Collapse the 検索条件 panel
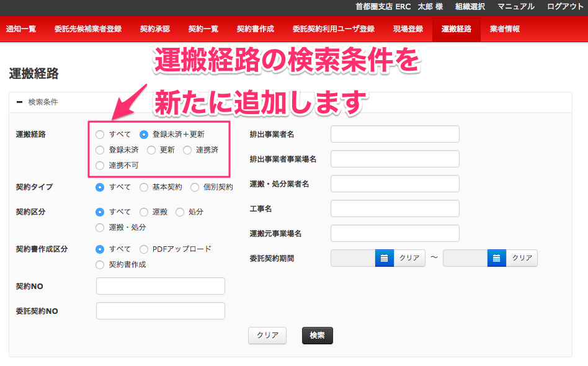 point(19,102)
